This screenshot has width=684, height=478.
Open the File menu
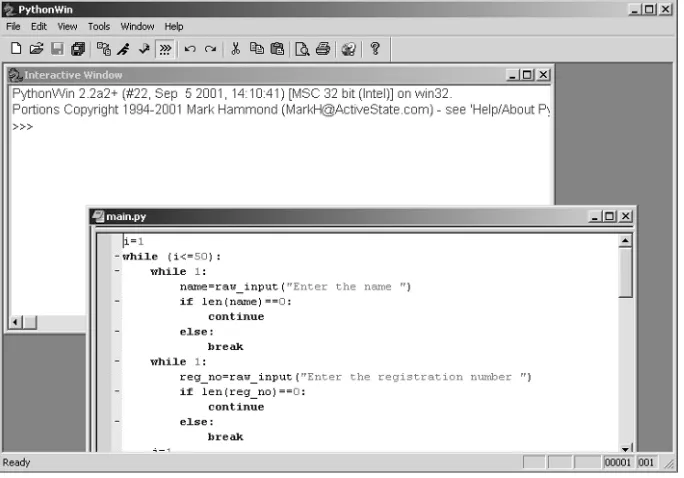click(x=13, y=27)
